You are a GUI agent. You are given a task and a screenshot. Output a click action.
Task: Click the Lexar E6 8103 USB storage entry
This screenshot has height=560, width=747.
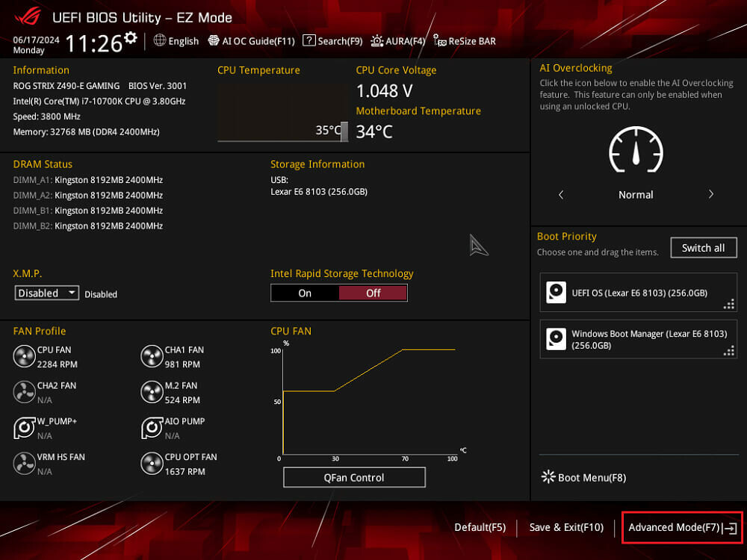click(319, 191)
